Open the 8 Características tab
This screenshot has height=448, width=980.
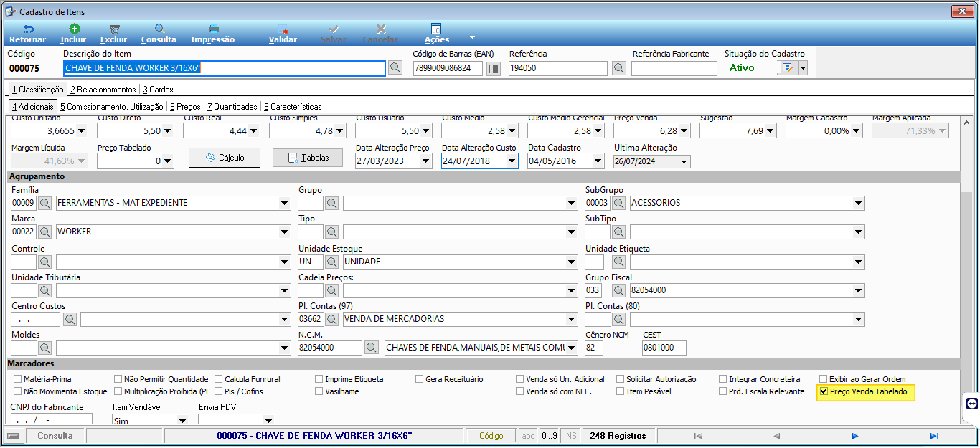[x=293, y=106]
